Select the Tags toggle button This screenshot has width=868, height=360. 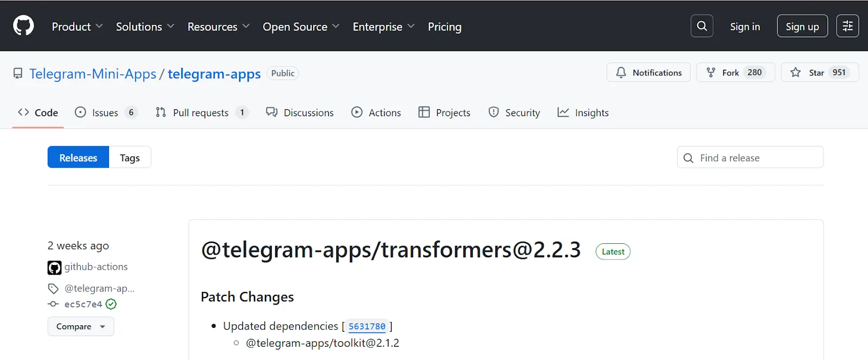tap(130, 157)
